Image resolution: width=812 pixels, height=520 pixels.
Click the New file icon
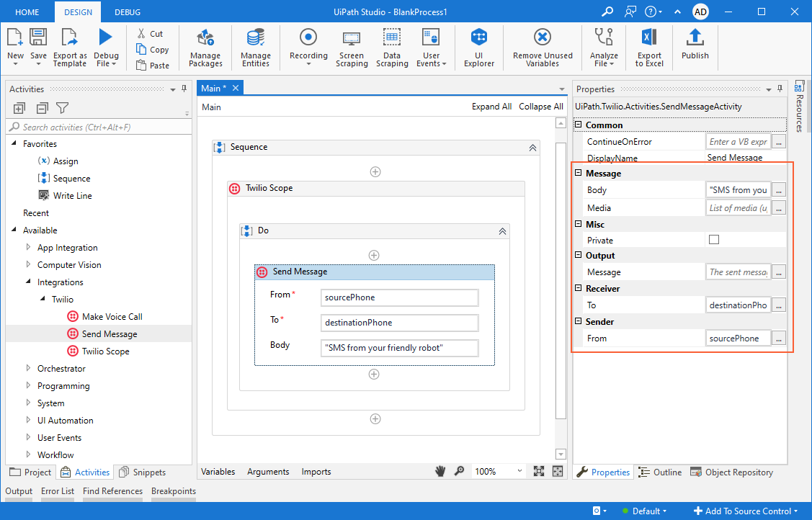click(x=14, y=37)
